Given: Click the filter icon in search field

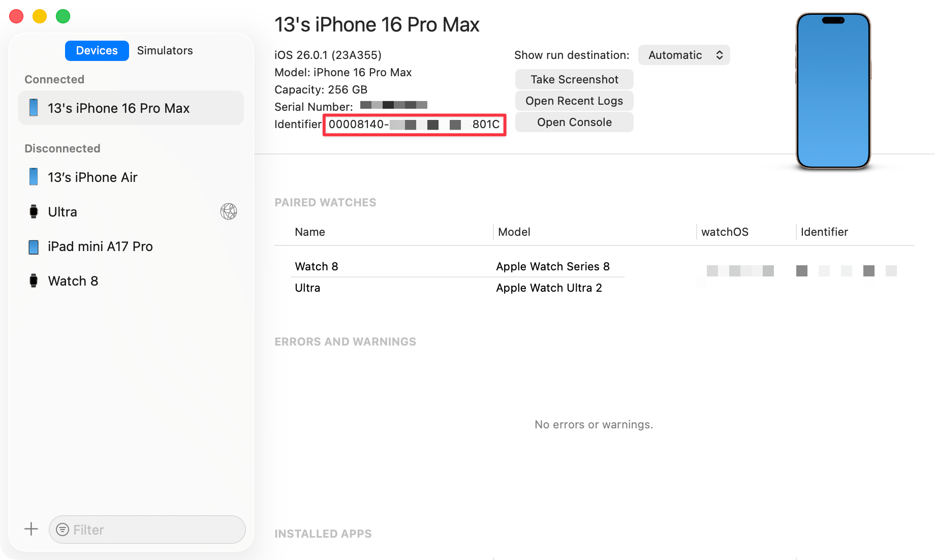Looking at the screenshot, I should tap(63, 530).
